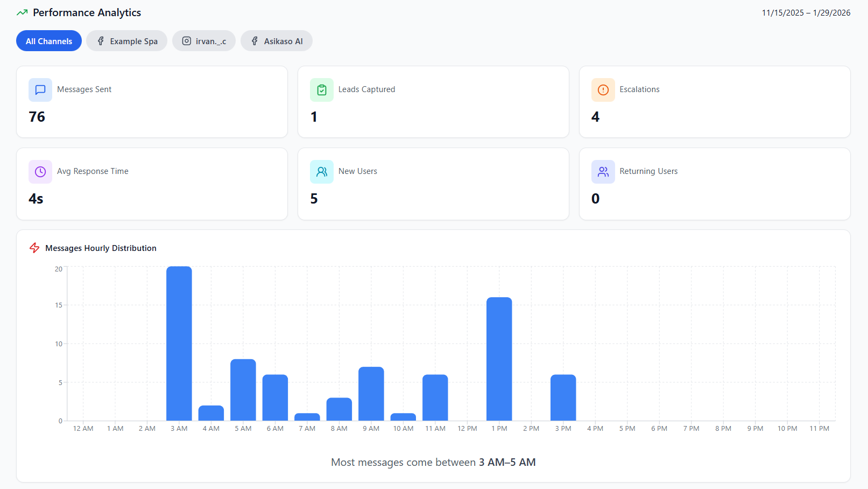This screenshot has height=489, width=868.
Task: Click the 3 AM–5 AM peak hours text
Action: click(507, 462)
